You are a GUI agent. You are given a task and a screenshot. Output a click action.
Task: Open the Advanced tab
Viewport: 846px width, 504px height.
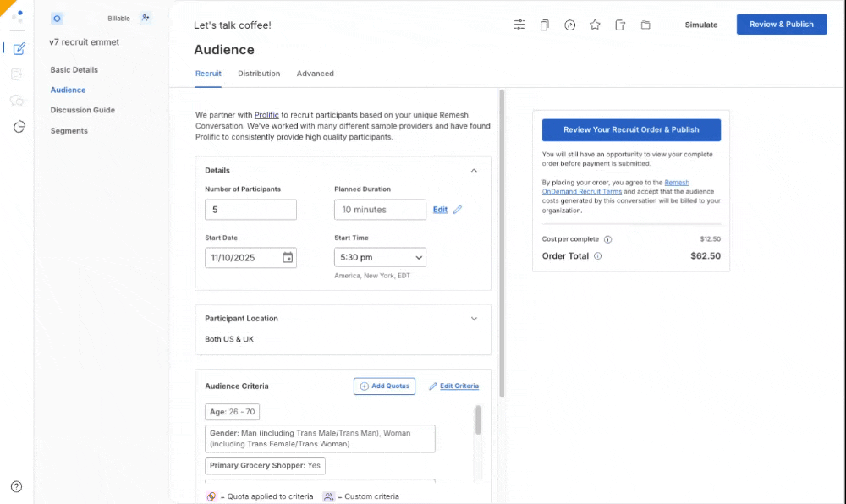click(x=315, y=74)
